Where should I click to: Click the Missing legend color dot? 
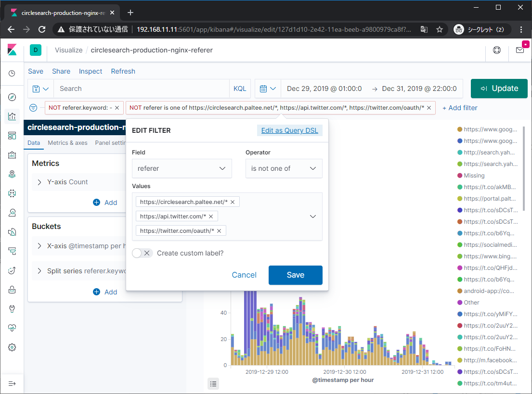[460, 176]
